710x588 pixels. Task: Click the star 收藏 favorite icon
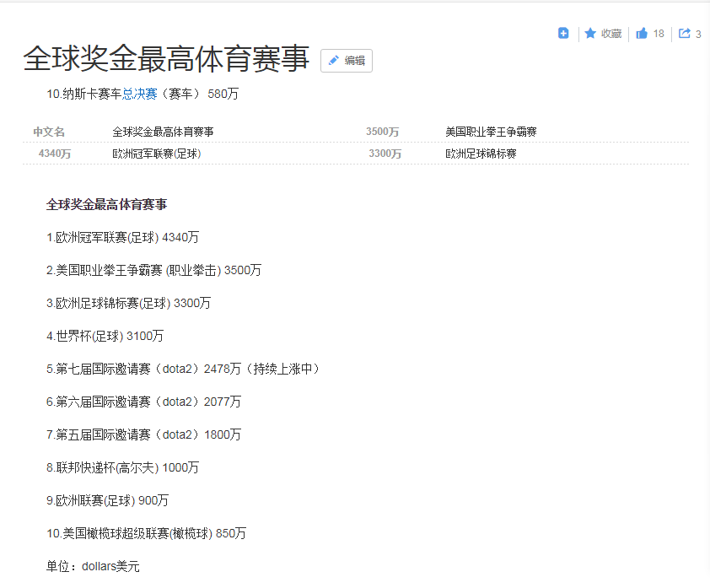tap(590, 34)
